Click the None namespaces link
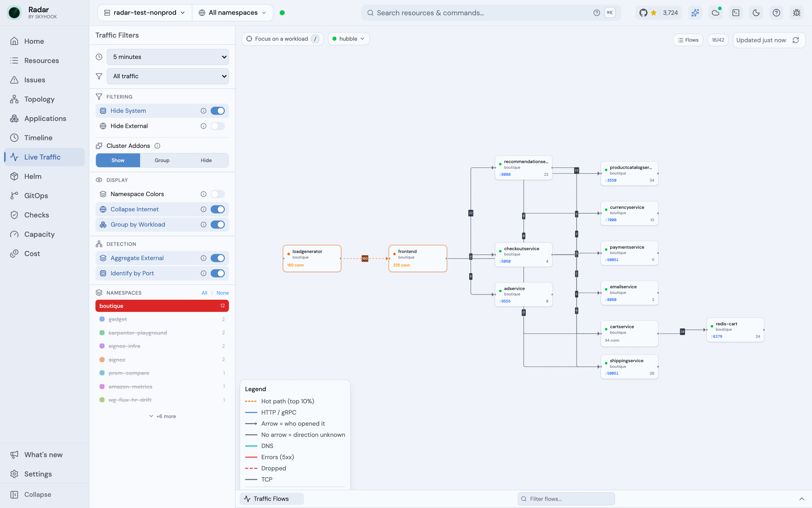This screenshot has height=508, width=812. 222,293
